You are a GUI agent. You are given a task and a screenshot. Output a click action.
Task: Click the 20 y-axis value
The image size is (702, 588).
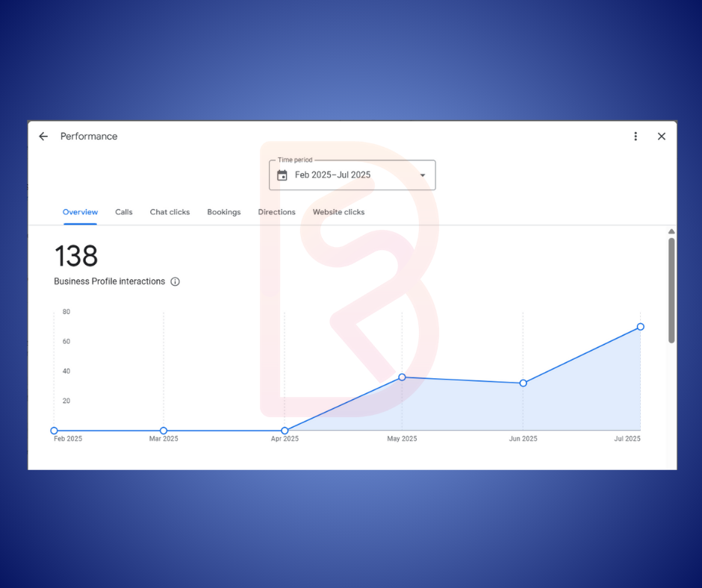pyautogui.click(x=66, y=401)
